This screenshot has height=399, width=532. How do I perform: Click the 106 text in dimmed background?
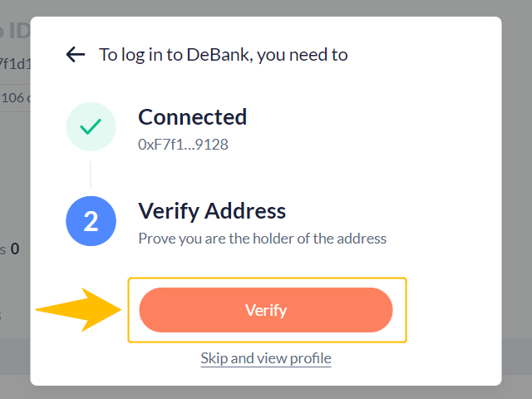pyautogui.click(x=13, y=98)
